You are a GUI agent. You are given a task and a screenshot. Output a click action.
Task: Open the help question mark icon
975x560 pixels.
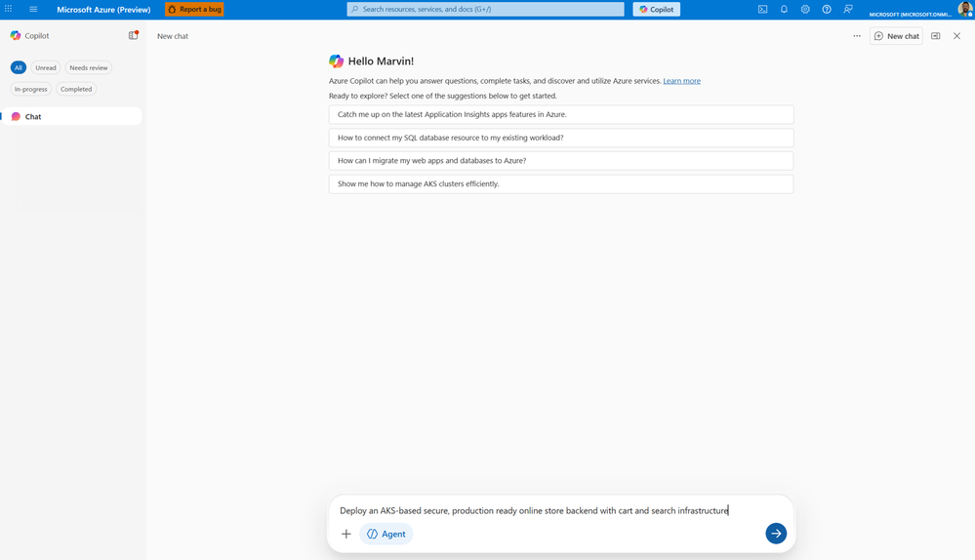click(827, 10)
